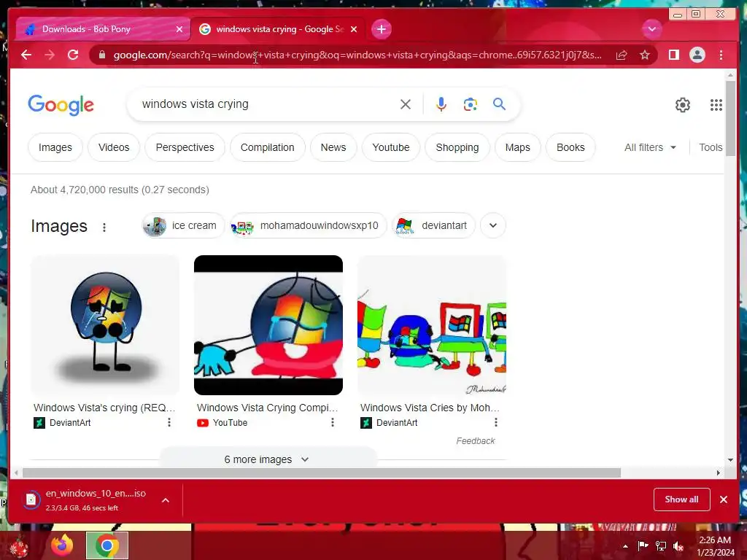Show all downloads

coord(682,499)
